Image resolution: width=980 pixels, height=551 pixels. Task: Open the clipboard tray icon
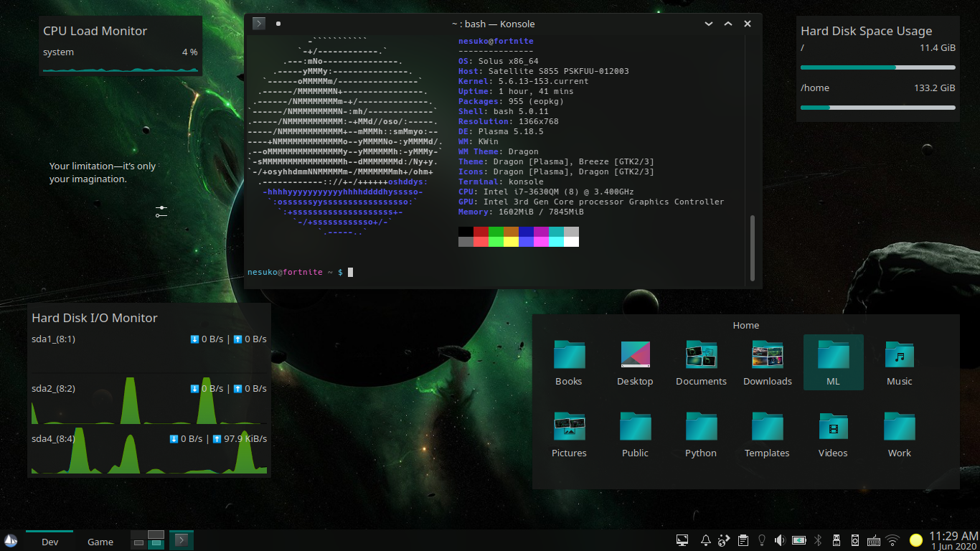point(744,540)
